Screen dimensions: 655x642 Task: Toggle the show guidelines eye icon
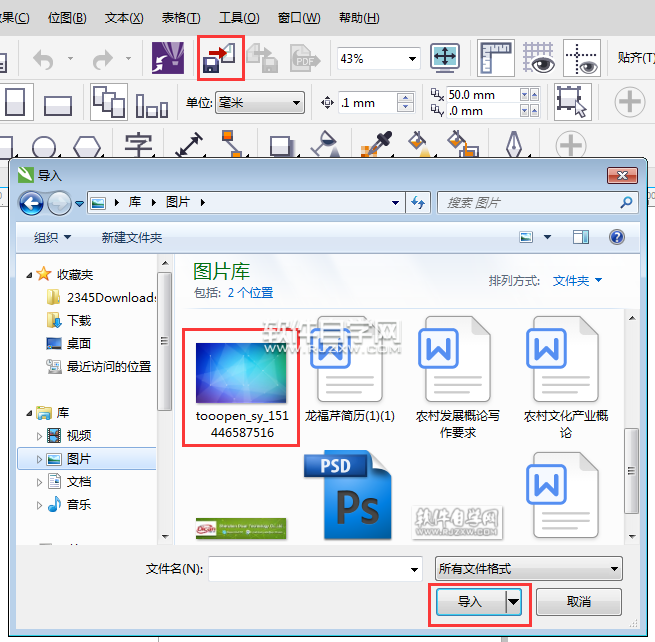[x=582, y=58]
